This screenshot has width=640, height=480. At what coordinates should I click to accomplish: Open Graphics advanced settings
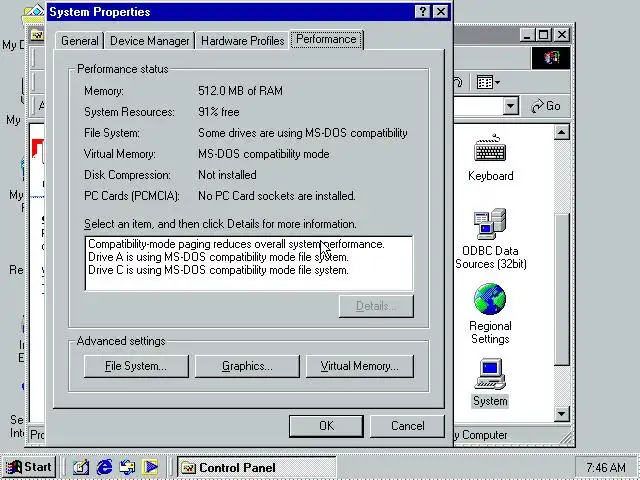[247, 366]
